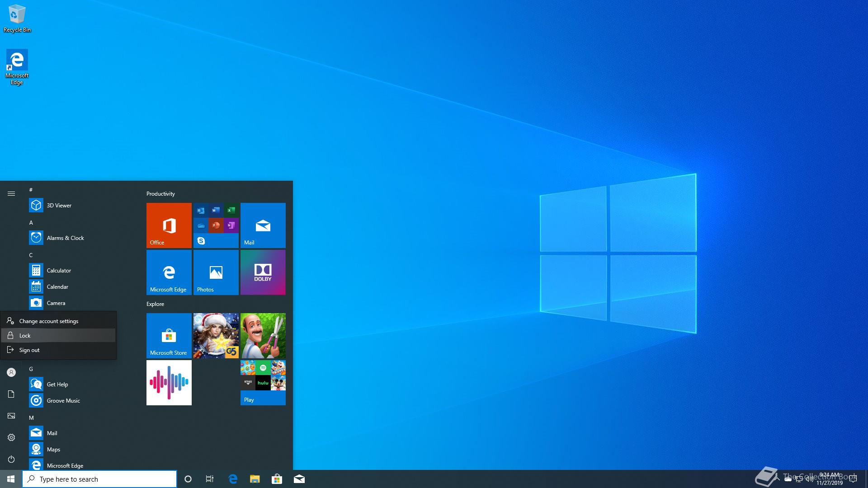Viewport: 868px width, 488px height.
Task: Open the Dolby tile
Action: (x=263, y=272)
